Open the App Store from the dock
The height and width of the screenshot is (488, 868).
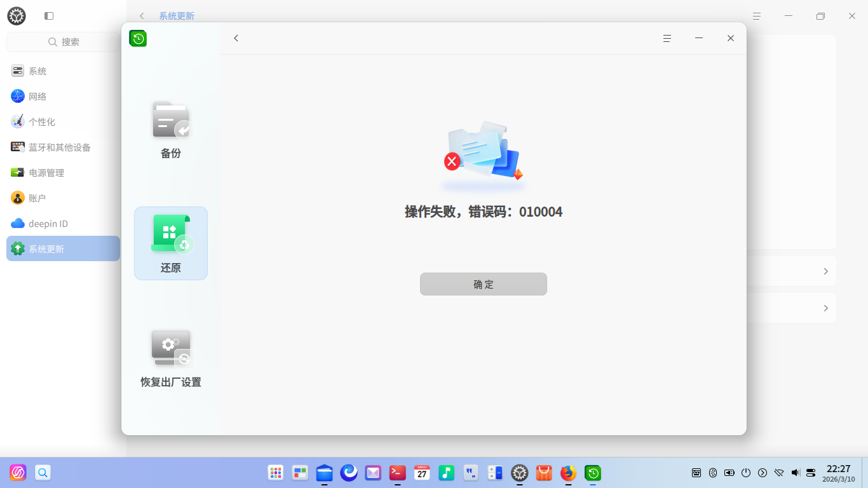[x=543, y=473]
